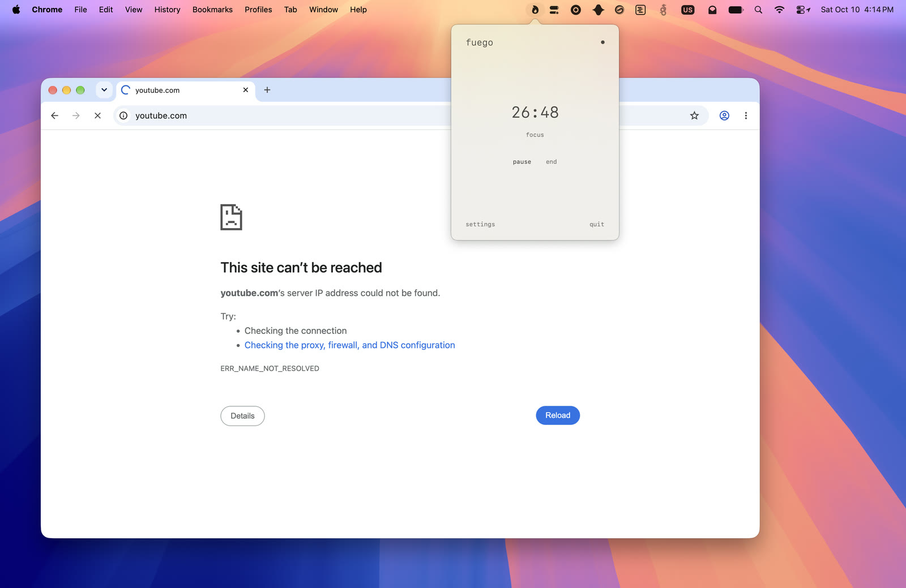Click the sad page error icon

point(231,217)
